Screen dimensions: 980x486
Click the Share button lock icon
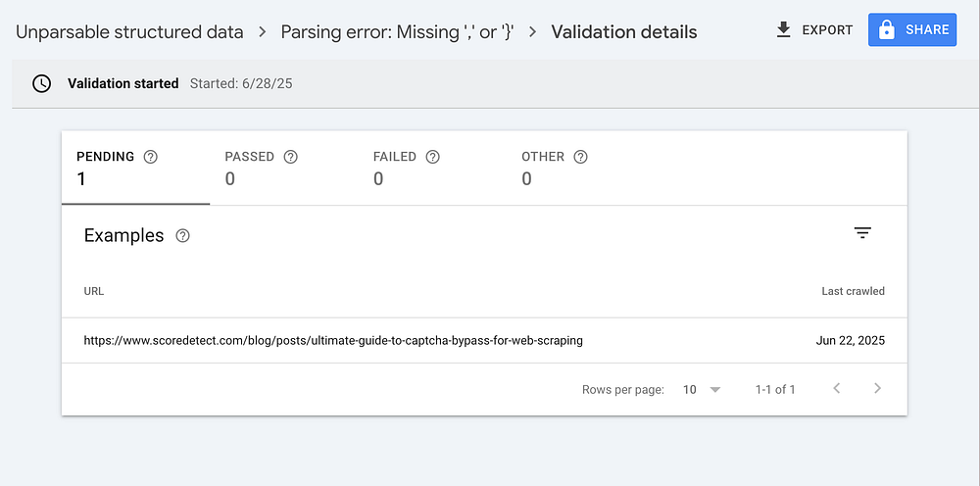[x=887, y=30]
